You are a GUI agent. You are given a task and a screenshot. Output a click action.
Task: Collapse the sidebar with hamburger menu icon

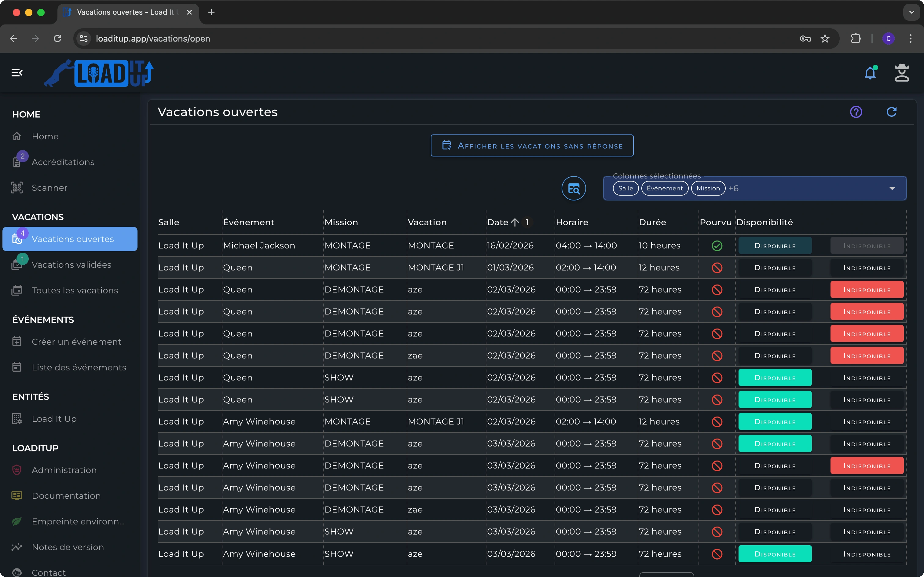pos(17,72)
